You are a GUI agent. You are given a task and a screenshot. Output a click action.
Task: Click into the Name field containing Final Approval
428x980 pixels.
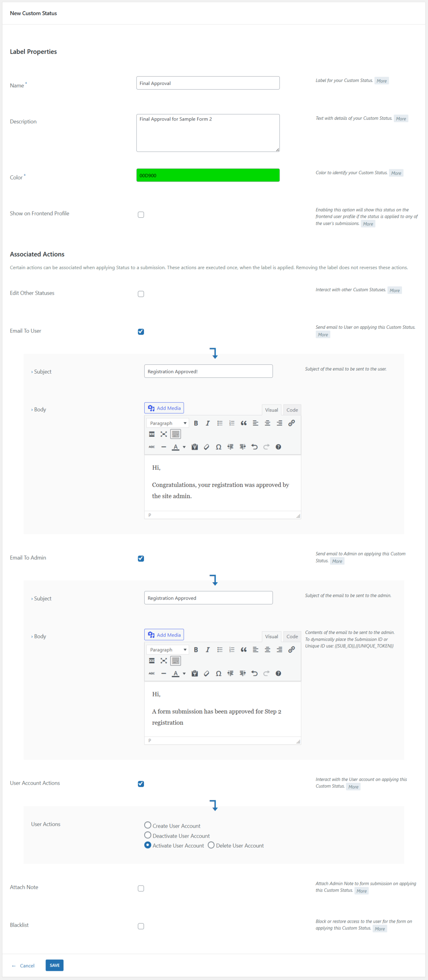208,83
